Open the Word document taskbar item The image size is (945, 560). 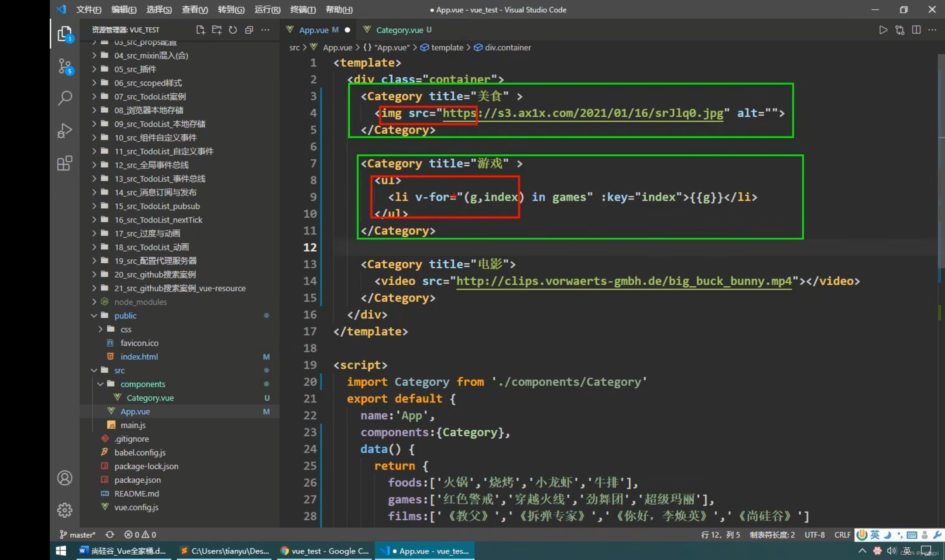(123, 551)
